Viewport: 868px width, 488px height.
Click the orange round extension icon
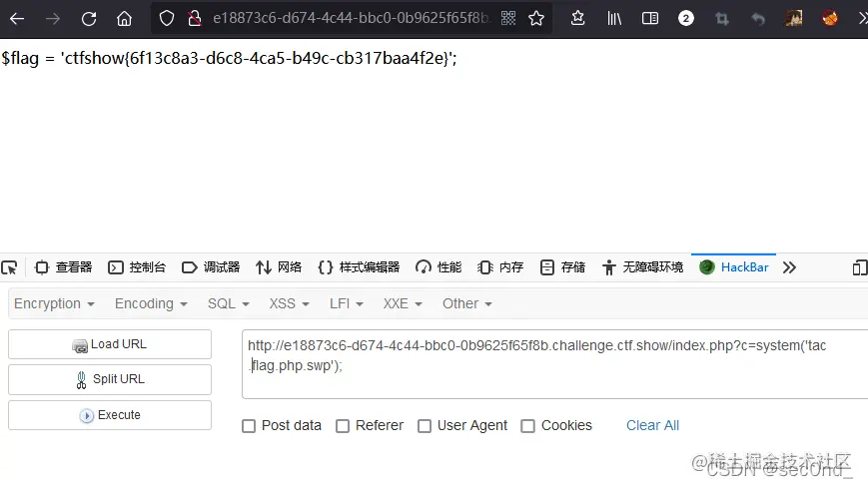coord(829,18)
